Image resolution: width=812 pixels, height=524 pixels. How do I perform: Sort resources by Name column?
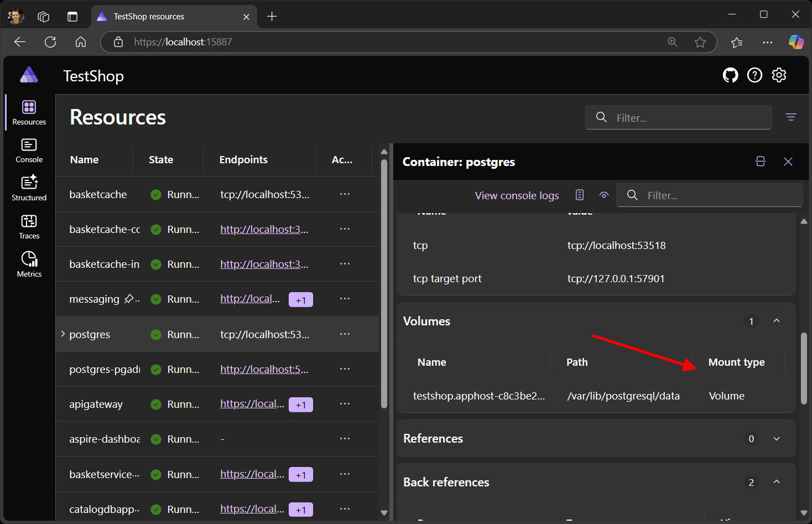tap(84, 159)
